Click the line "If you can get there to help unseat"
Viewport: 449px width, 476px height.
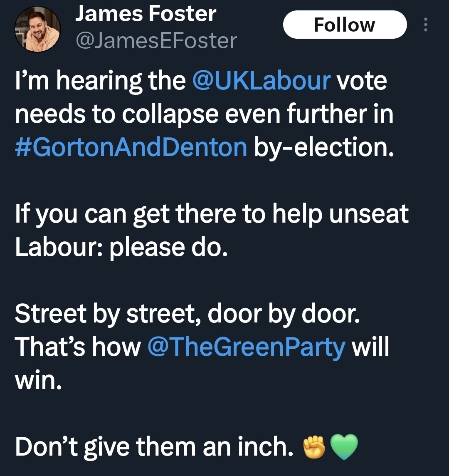212,214
